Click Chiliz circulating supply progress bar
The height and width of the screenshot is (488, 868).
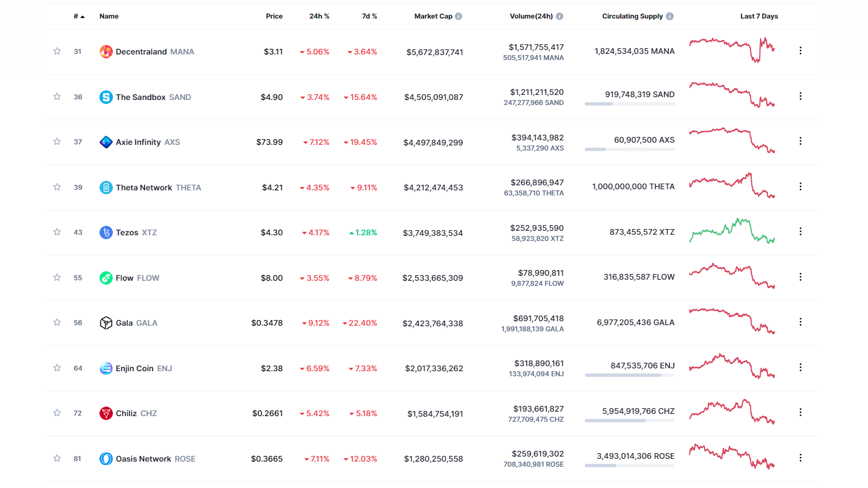click(x=629, y=421)
